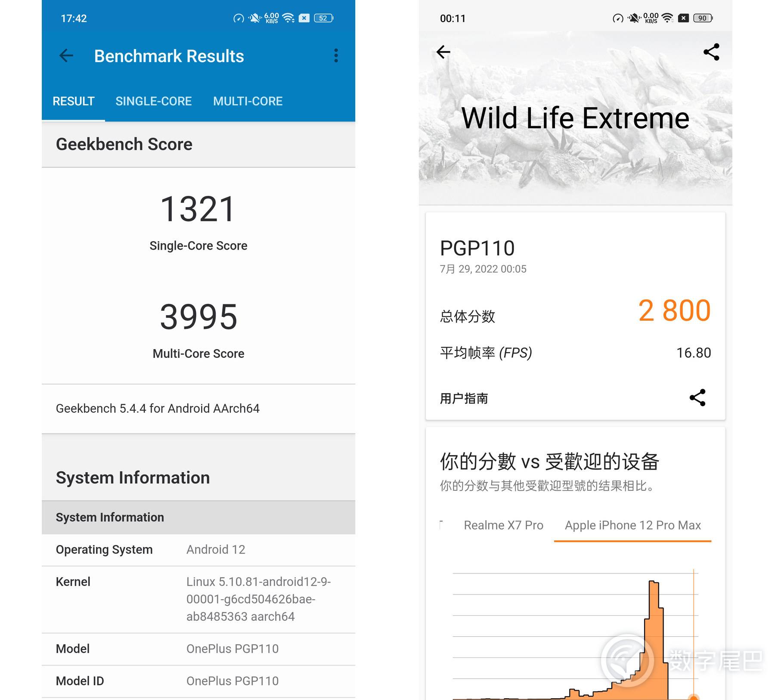Tap the date 7月 29, 2022 00:05
This screenshot has height=700, width=775.
click(x=483, y=269)
